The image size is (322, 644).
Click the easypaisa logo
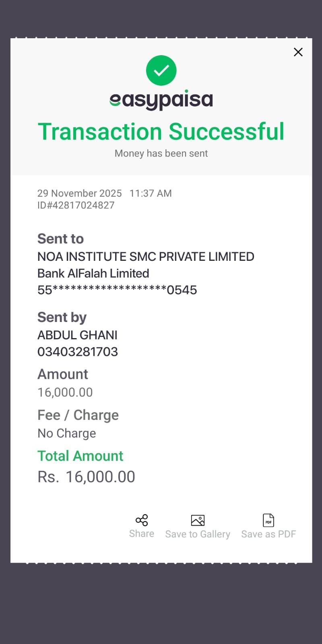point(161,100)
